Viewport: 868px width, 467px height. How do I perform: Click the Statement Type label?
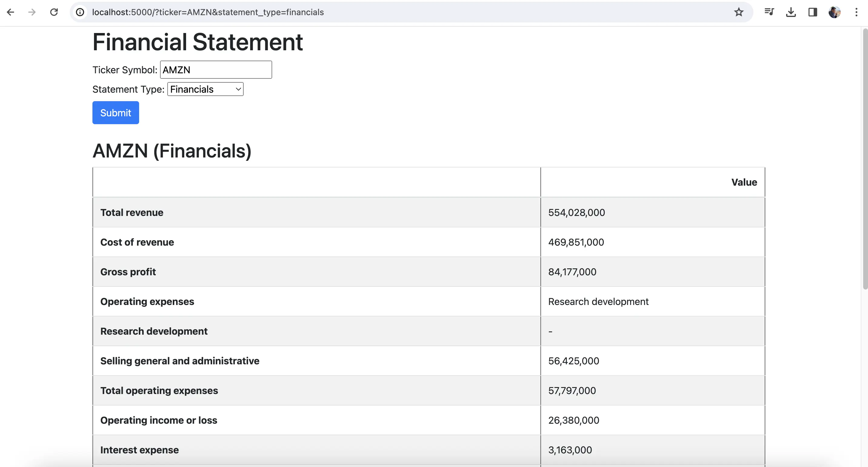click(x=129, y=89)
